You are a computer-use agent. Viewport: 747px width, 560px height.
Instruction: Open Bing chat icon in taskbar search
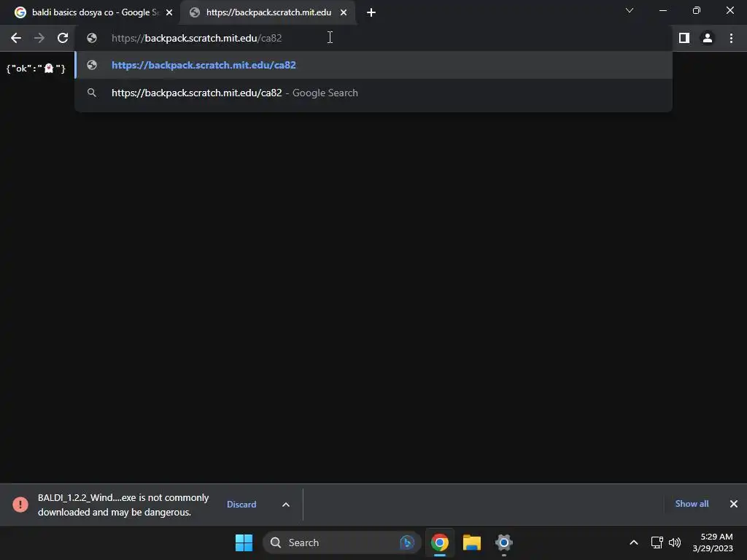(x=407, y=542)
